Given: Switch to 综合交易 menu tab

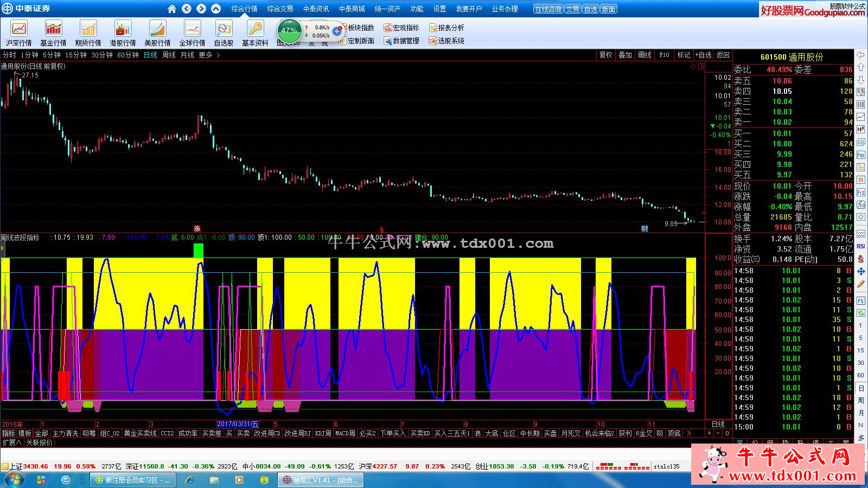Looking at the screenshot, I should 280,9.
